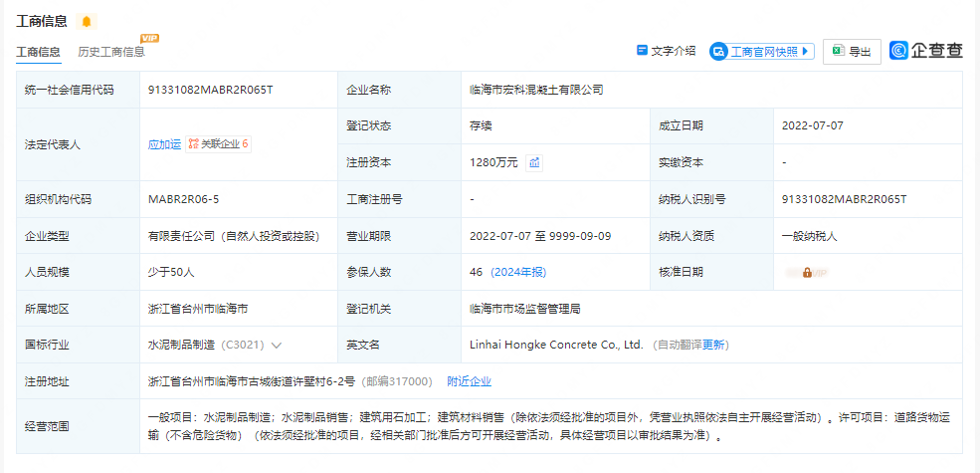
Task: Open the 附近企业 link
Action: coord(469,381)
